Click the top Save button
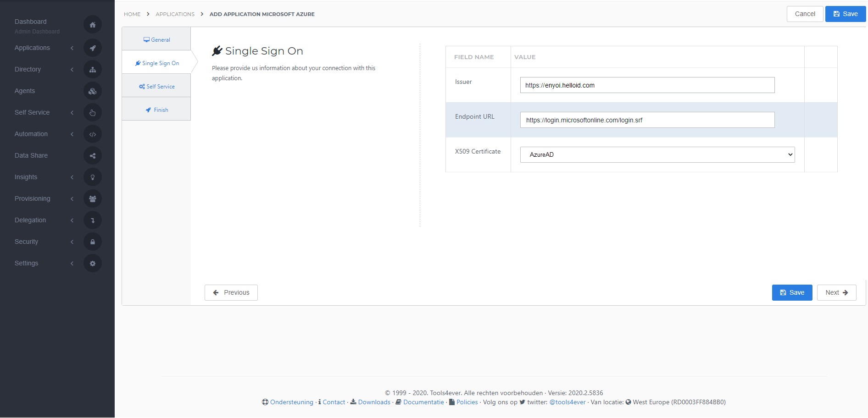 click(x=846, y=14)
